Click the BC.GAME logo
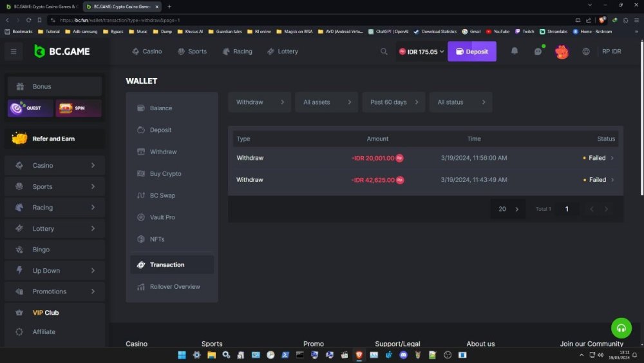Image resolution: width=644 pixels, height=363 pixels. pyautogui.click(x=62, y=52)
